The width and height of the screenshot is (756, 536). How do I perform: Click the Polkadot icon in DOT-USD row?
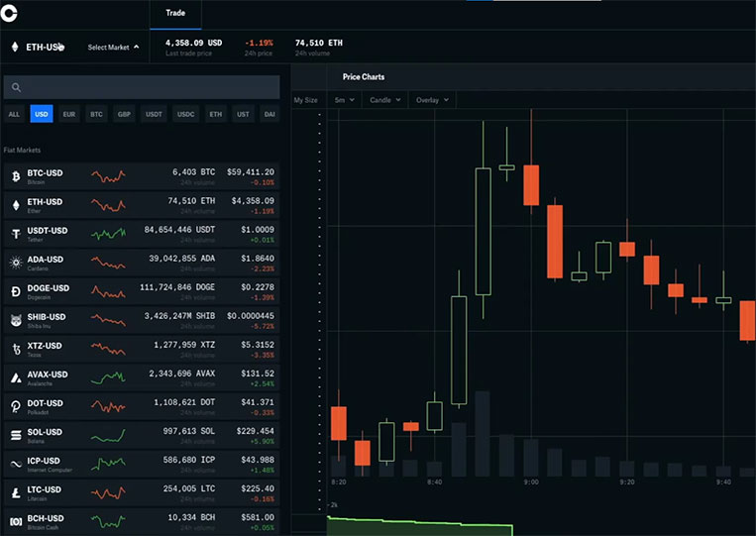click(16, 407)
